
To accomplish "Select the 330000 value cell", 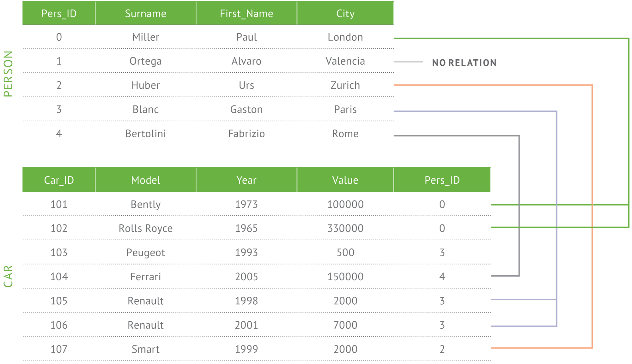I will [345, 228].
